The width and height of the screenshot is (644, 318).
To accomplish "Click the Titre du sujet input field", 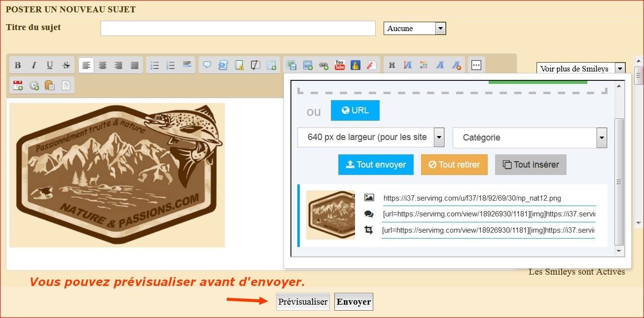I will 238,28.
